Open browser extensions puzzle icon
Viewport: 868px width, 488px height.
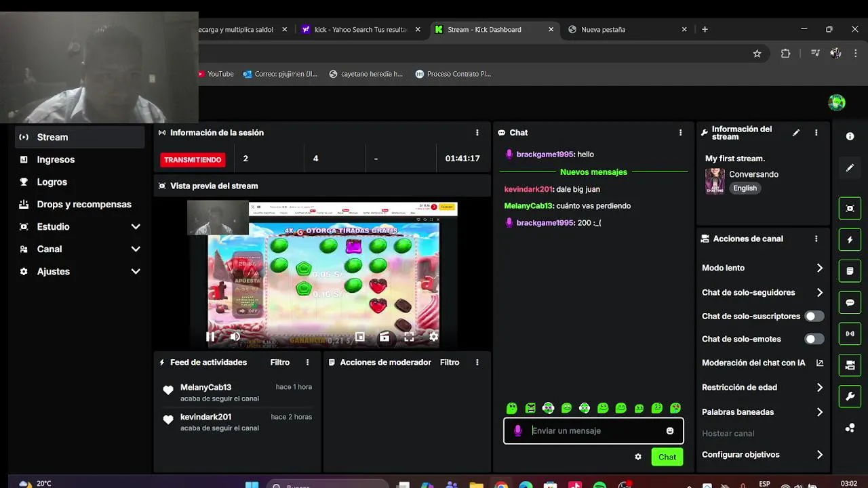[785, 54]
